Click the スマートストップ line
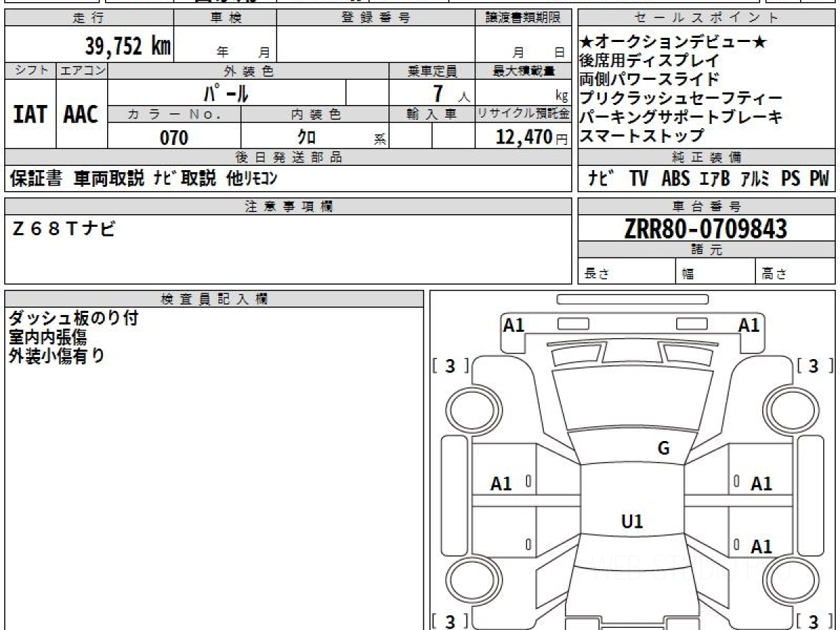The image size is (840, 630). click(x=642, y=135)
